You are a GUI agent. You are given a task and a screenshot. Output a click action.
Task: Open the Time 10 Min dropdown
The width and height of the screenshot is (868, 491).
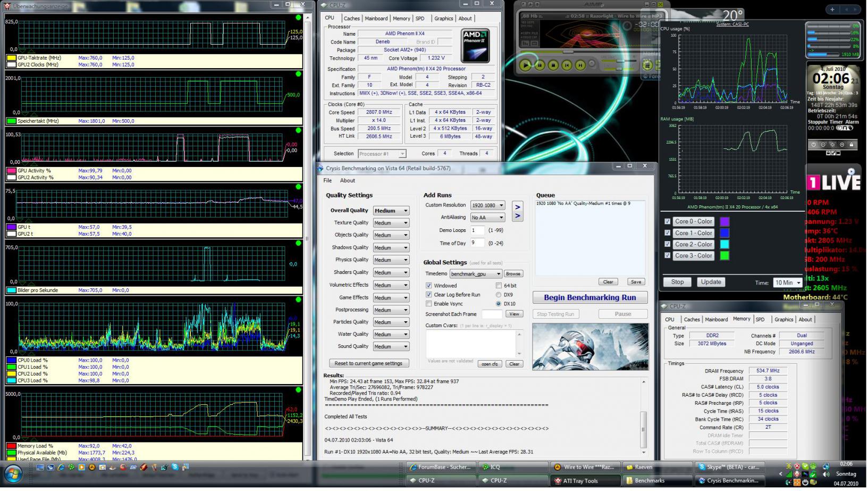[x=788, y=282]
